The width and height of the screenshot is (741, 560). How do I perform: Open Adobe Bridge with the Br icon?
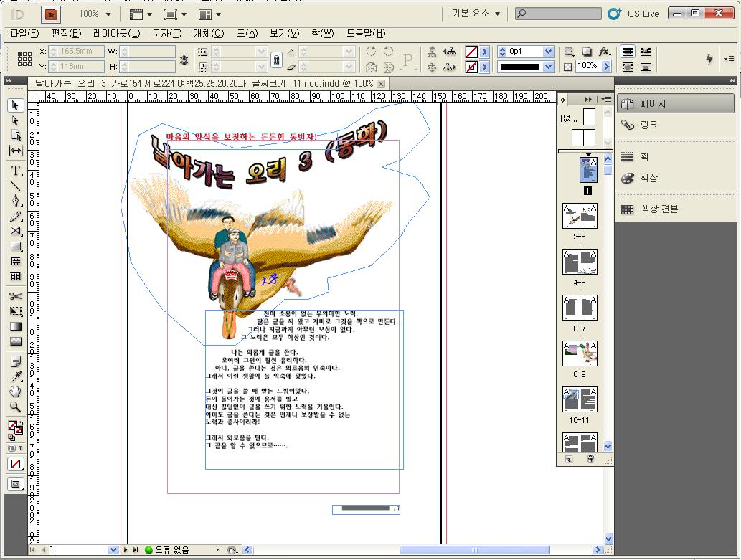pos(50,14)
